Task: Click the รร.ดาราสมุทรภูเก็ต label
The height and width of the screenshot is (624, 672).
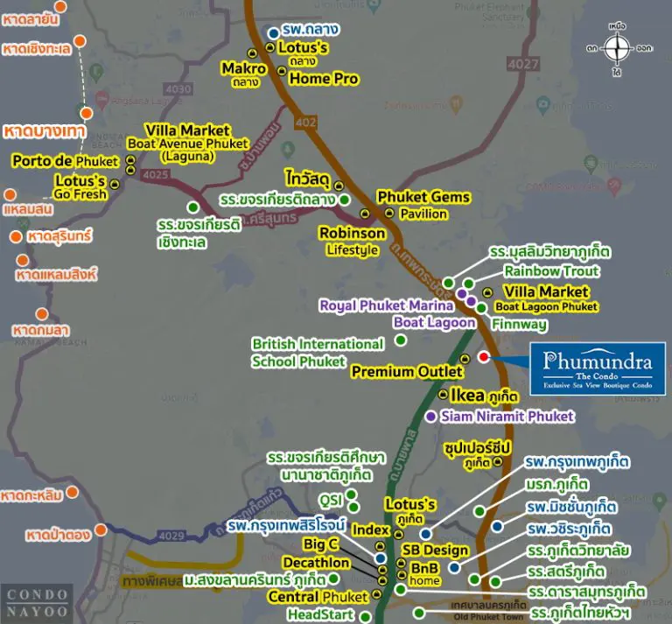Action: (586, 592)
